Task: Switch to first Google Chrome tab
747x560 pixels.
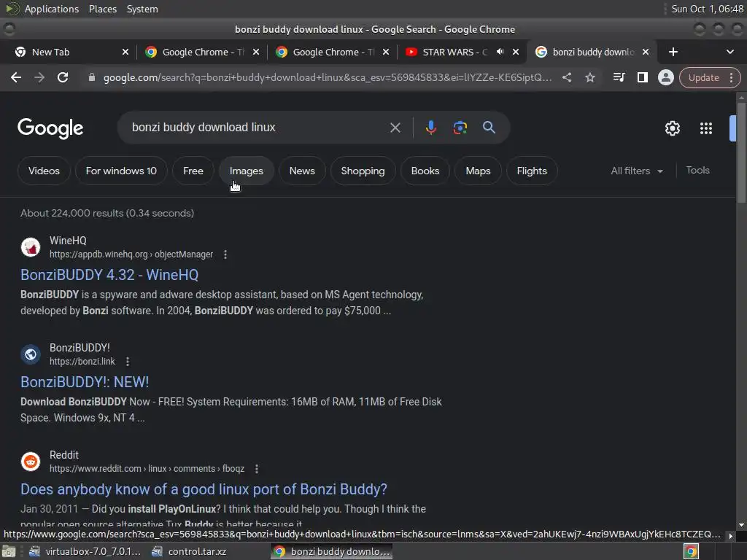Action: pyautogui.click(x=202, y=52)
